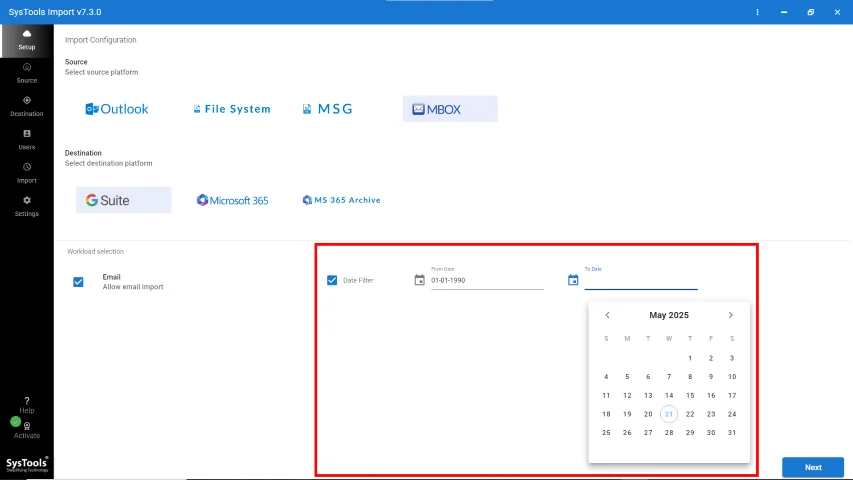
Task: Open Users step in sidebar
Action: (x=27, y=140)
